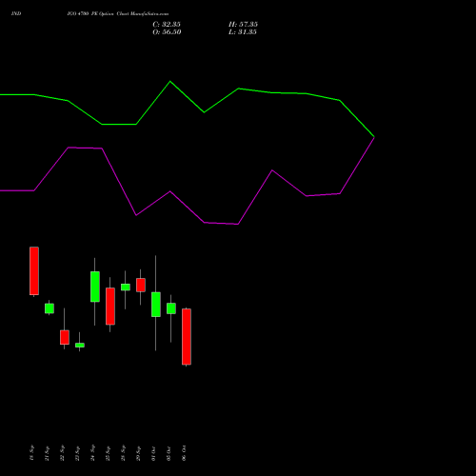Select the green candle for 05 Oct
Viewport: 476px width, 476px height.
point(171,308)
